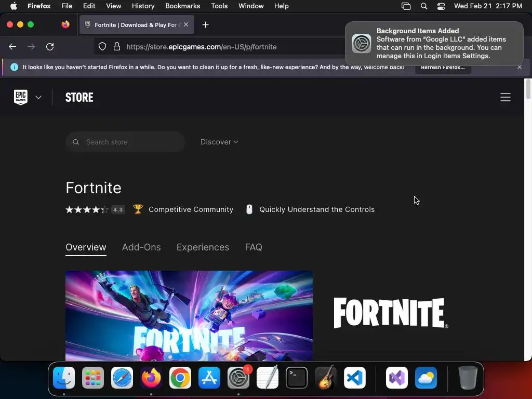Open Visual Studio Code from the Dock
532x399 pixels.
click(354, 378)
